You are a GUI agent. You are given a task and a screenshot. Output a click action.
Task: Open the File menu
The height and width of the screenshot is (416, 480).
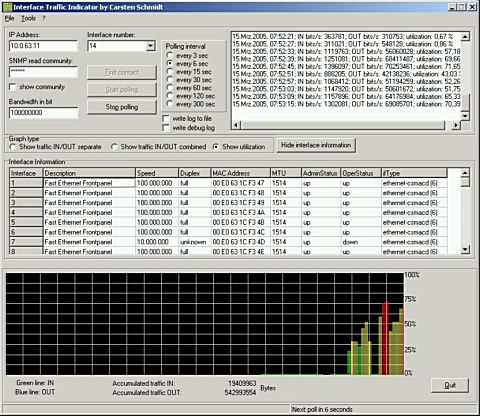coord(9,19)
